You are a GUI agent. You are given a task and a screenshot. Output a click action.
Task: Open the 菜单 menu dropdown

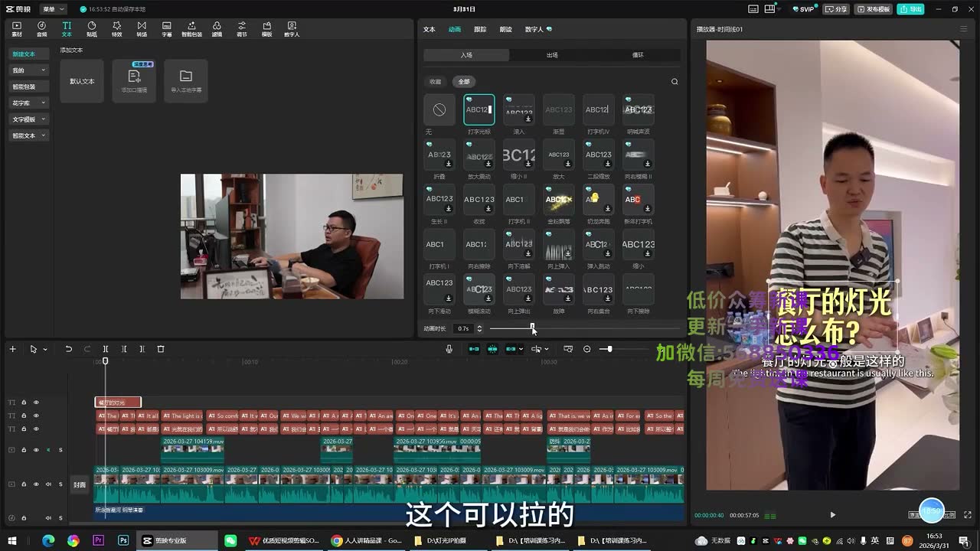point(53,9)
